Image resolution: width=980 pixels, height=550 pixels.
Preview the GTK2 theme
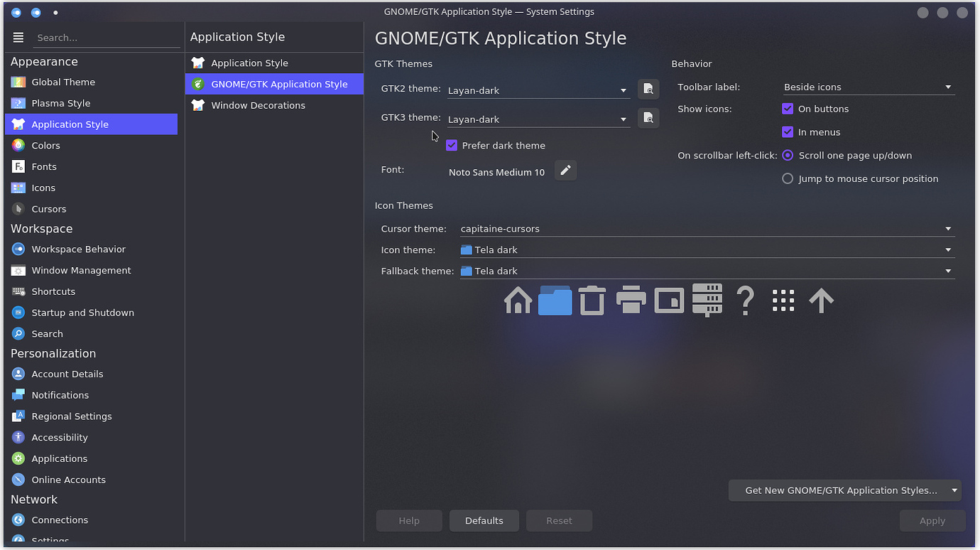[x=648, y=89]
